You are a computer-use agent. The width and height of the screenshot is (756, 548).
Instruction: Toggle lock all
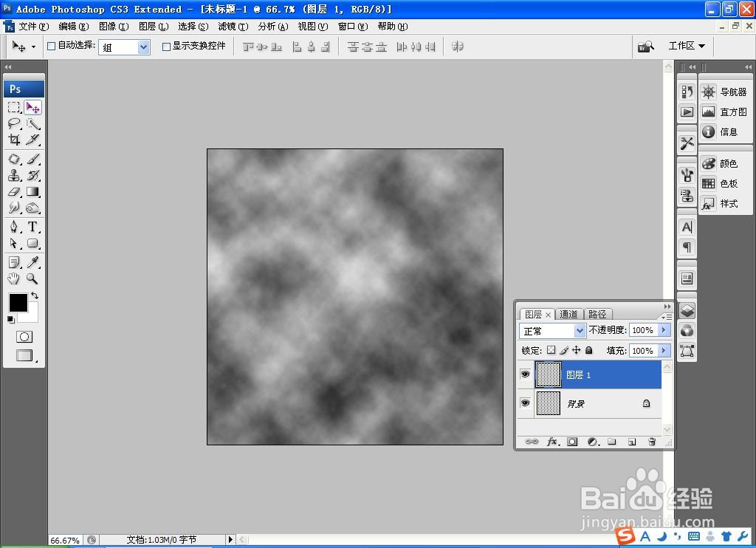588,350
